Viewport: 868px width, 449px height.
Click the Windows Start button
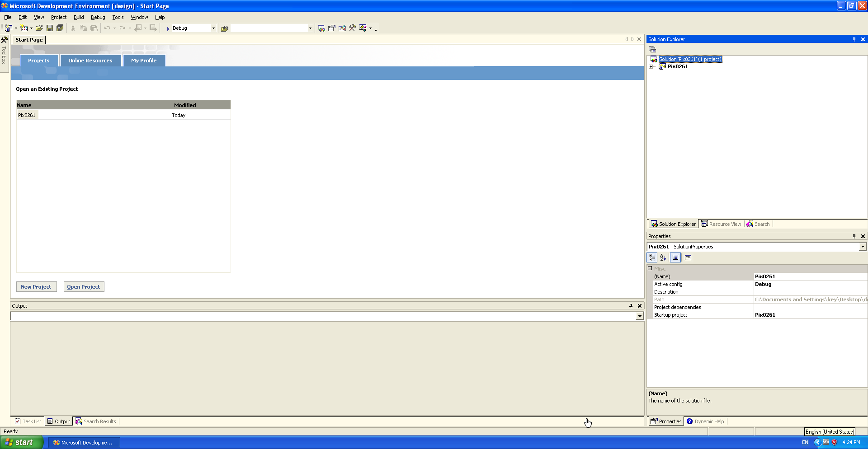tap(22, 442)
